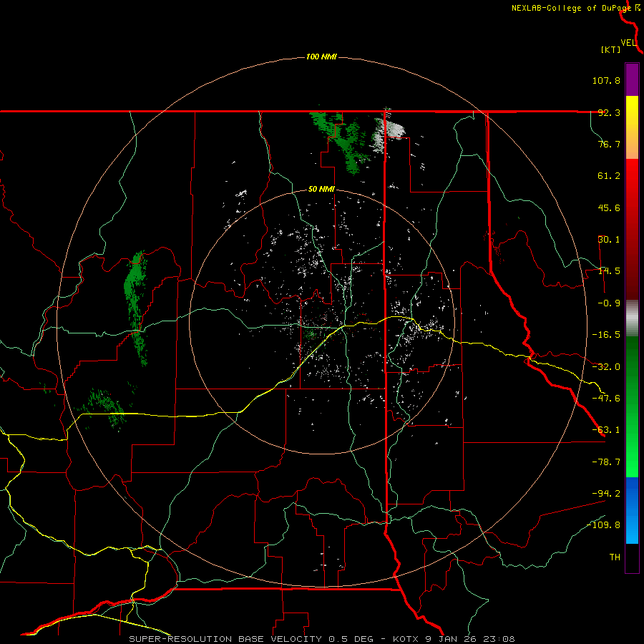This screenshot has height=644, width=644.
Task: Click the 50 NMI range ring label
Action: pyautogui.click(x=321, y=190)
